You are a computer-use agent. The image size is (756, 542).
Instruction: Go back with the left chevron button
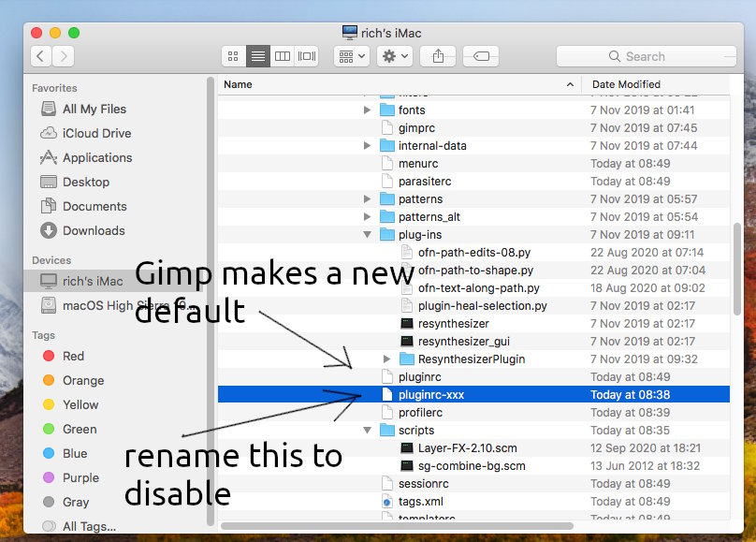click(41, 56)
